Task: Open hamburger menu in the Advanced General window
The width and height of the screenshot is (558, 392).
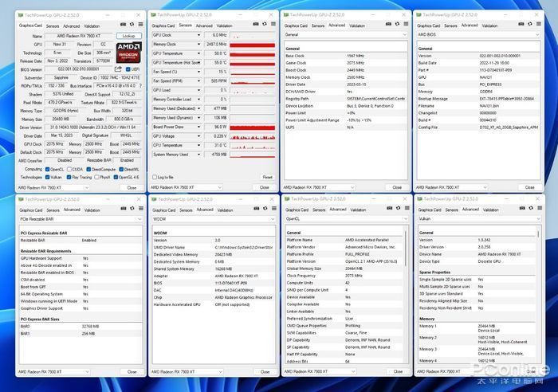Action: tap(406, 24)
